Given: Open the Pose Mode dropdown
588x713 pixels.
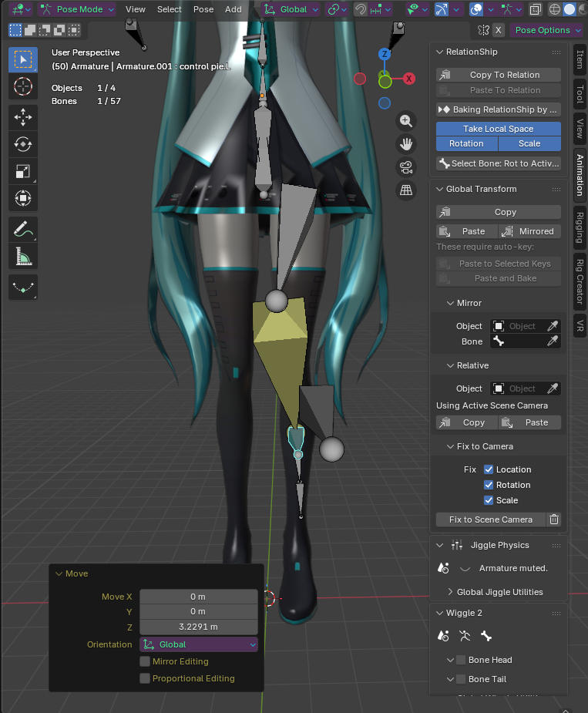Looking at the screenshot, I should [x=77, y=9].
